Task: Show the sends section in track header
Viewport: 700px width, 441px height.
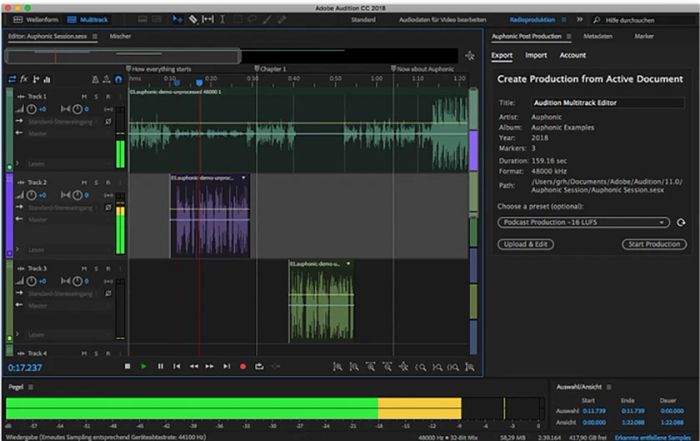Action: click(x=36, y=79)
